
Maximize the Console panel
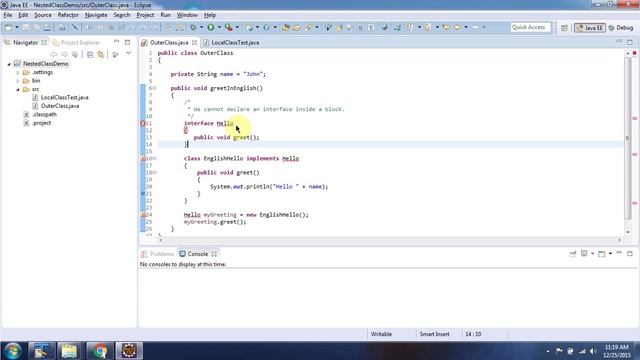[630, 253]
